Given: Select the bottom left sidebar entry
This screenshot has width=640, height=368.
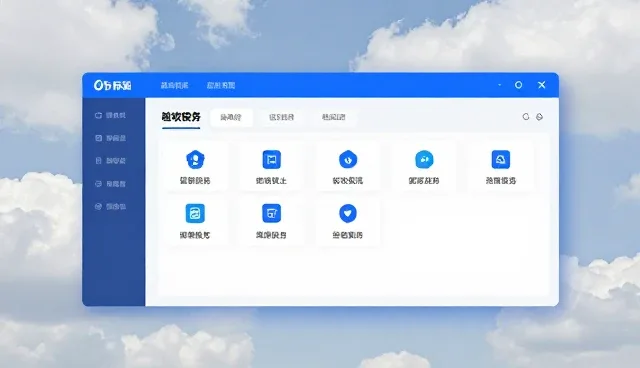Looking at the screenshot, I should click(x=110, y=206).
